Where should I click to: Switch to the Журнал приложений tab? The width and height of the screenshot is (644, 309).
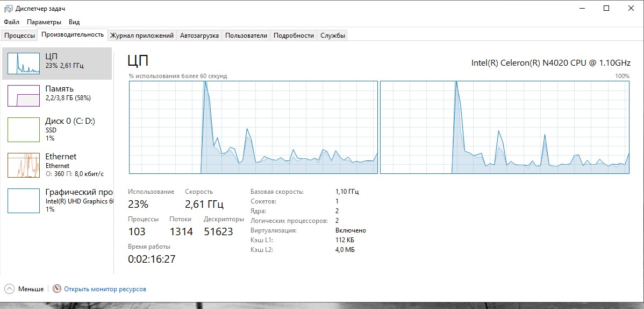click(142, 36)
